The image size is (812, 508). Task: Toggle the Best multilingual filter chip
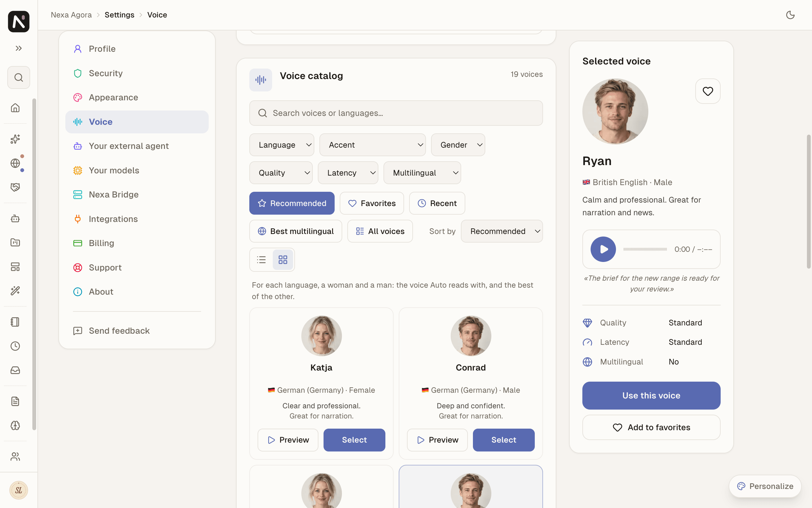click(x=296, y=231)
